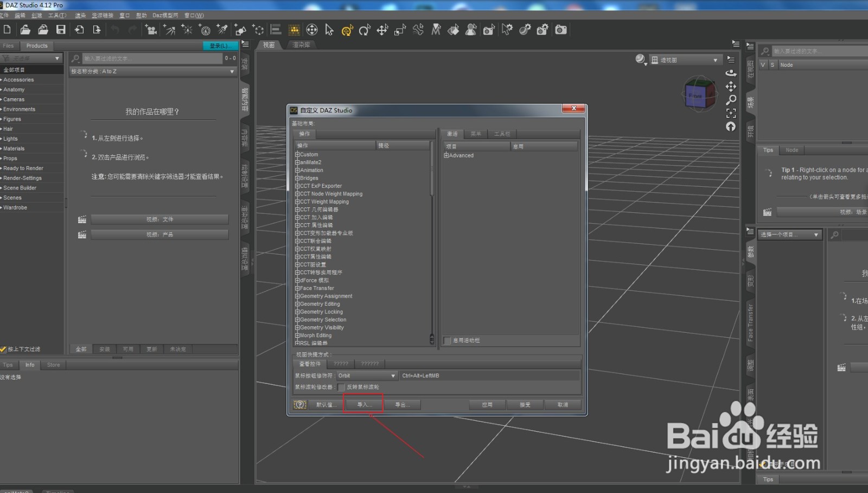Expand the Advanced tree node
This screenshot has width=868, height=493.
pyautogui.click(x=446, y=155)
